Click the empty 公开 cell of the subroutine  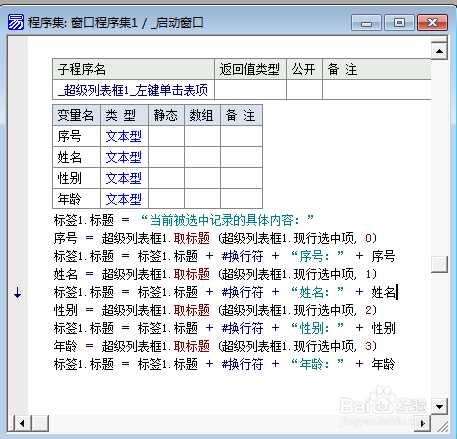304,90
